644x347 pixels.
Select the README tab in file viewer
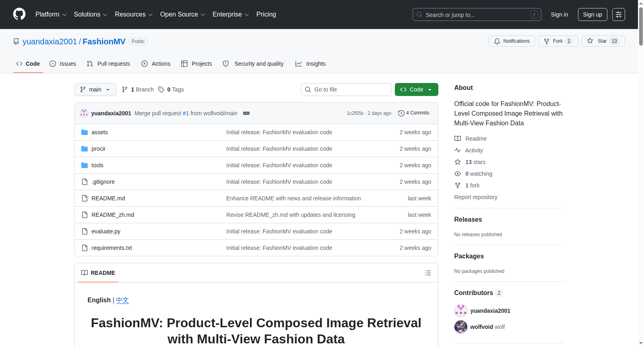[x=98, y=273]
